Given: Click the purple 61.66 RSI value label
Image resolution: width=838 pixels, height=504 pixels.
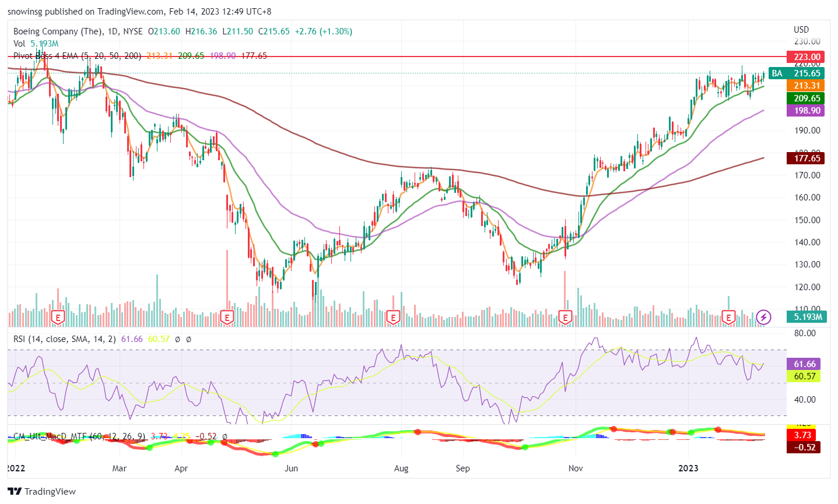Looking at the screenshot, I should (x=805, y=364).
